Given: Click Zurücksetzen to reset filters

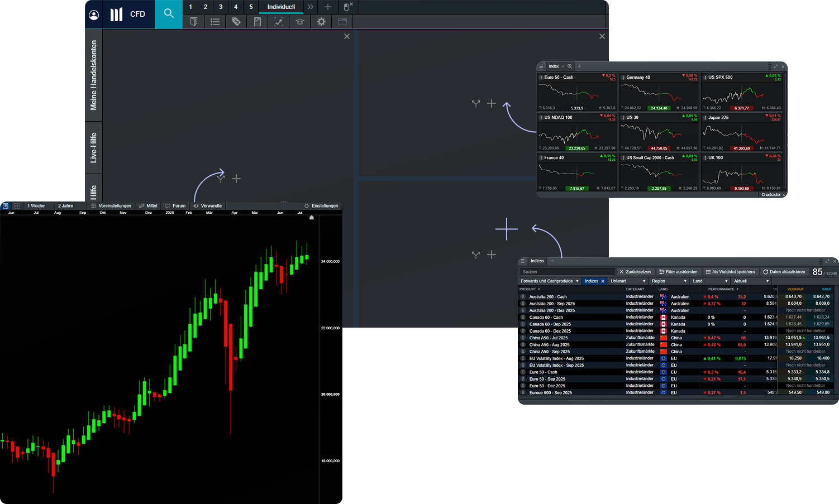Looking at the screenshot, I should 636,272.
